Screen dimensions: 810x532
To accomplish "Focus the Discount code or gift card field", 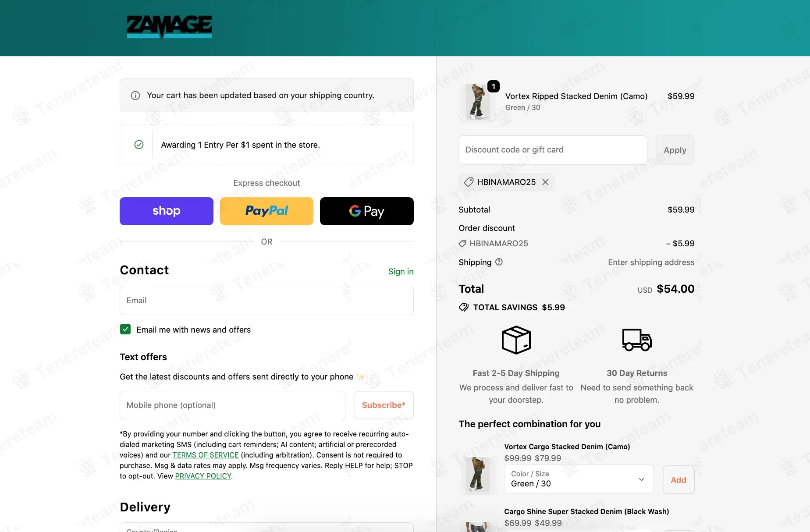I will point(553,150).
